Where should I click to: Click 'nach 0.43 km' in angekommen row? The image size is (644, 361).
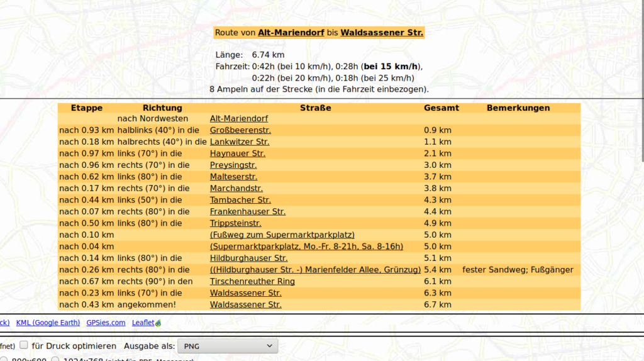pyautogui.click(x=87, y=305)
